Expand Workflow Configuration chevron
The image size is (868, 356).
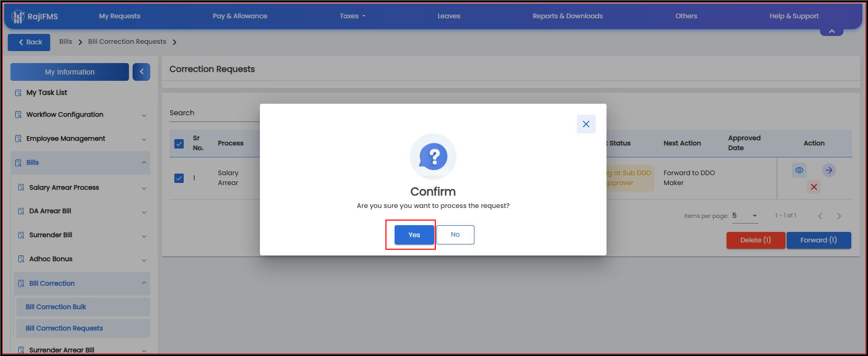coord(144,115)
